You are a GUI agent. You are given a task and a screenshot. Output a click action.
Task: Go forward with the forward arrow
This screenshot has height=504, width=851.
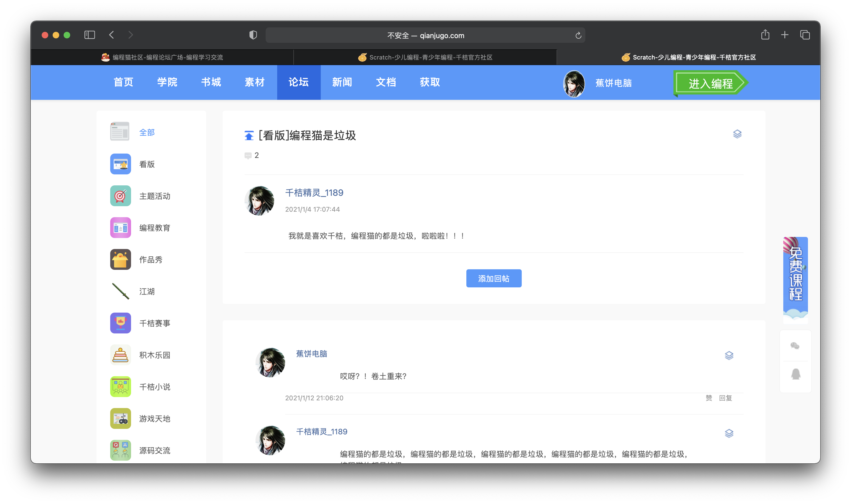click(131, 35)
